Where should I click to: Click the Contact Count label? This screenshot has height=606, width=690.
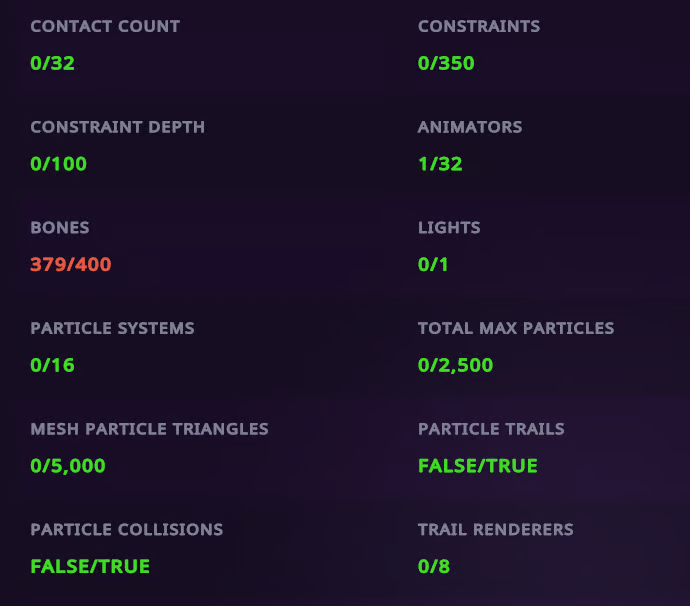point(105,26)
